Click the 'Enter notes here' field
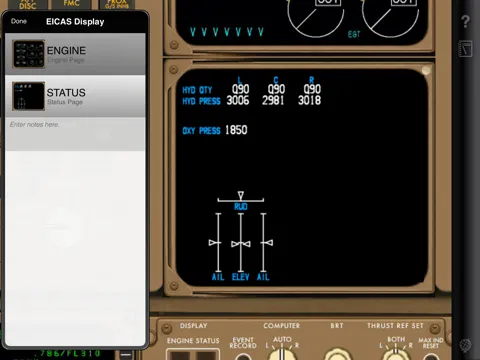This screenshot has width=480, height=360. tap(75, 134)
